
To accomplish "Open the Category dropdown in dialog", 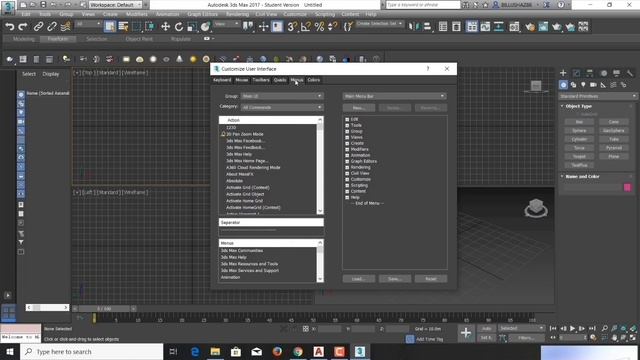I will tap(282, 107).
